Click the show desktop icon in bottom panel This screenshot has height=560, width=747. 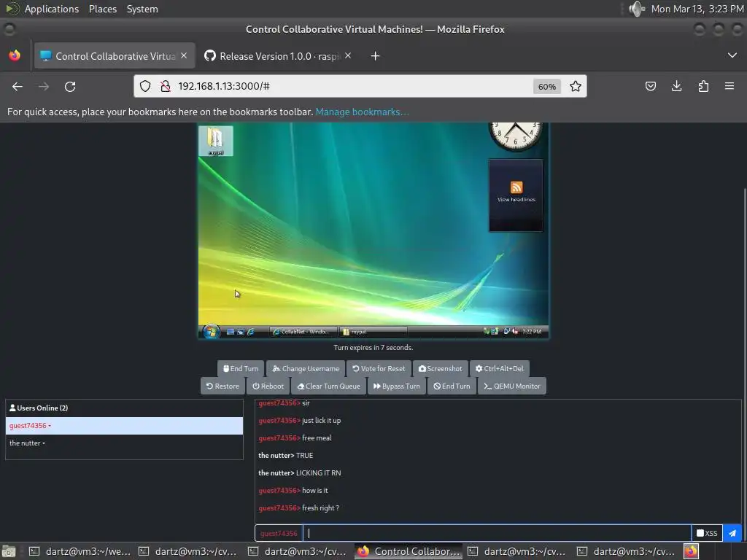click(9, 551)
